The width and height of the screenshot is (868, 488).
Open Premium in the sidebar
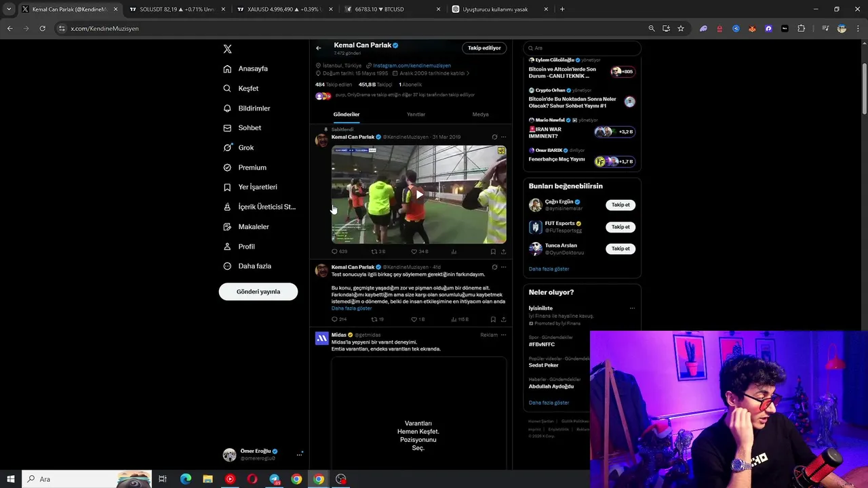tap(245, 167)
